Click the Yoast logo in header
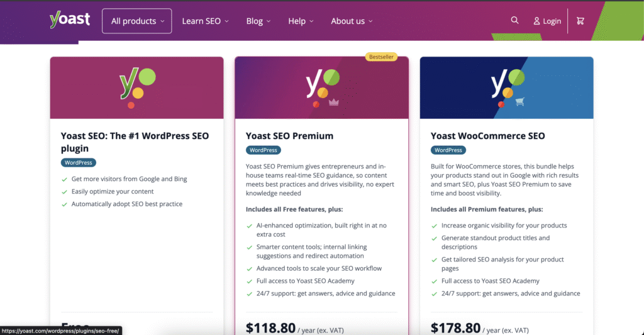644x335 pixels. pyautogui.click(x=70, y=19)
